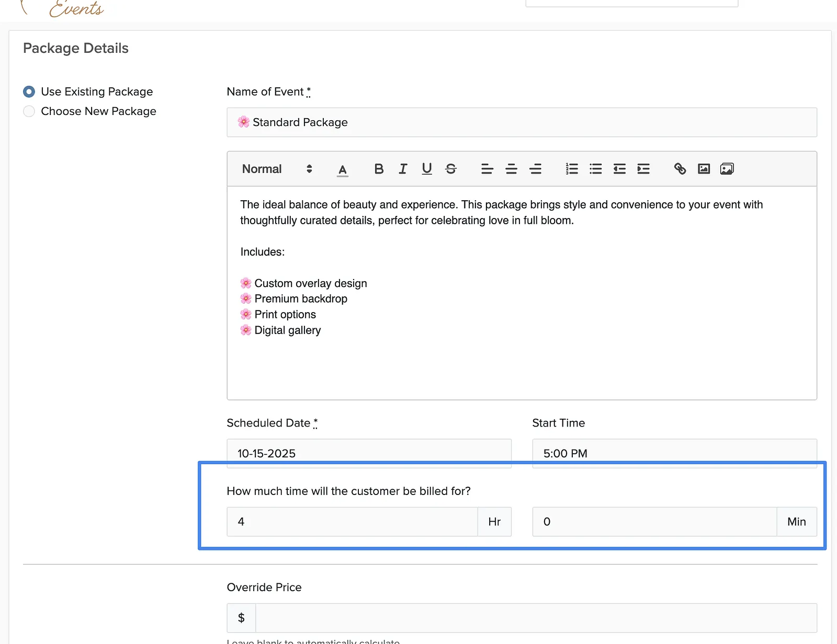Increase indent of selected text

643,169
